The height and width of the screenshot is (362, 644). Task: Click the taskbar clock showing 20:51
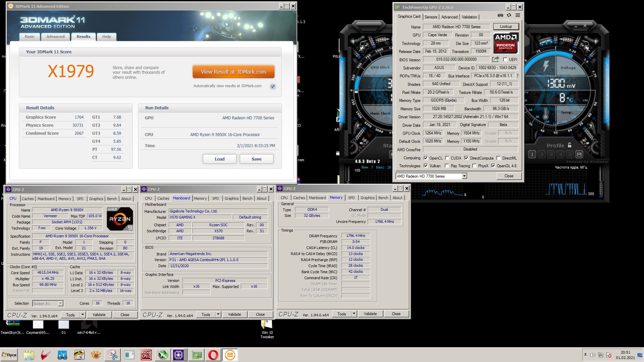[625, 355]
